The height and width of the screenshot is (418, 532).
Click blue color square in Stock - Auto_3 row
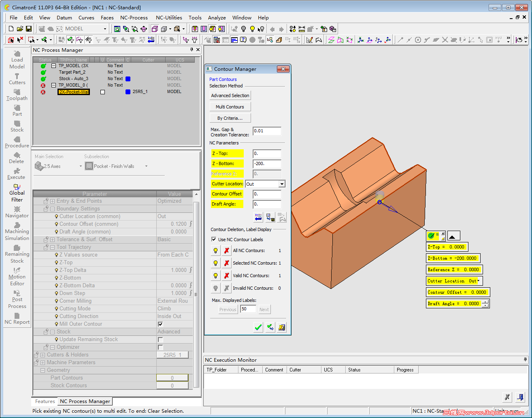tap(128, 79)
